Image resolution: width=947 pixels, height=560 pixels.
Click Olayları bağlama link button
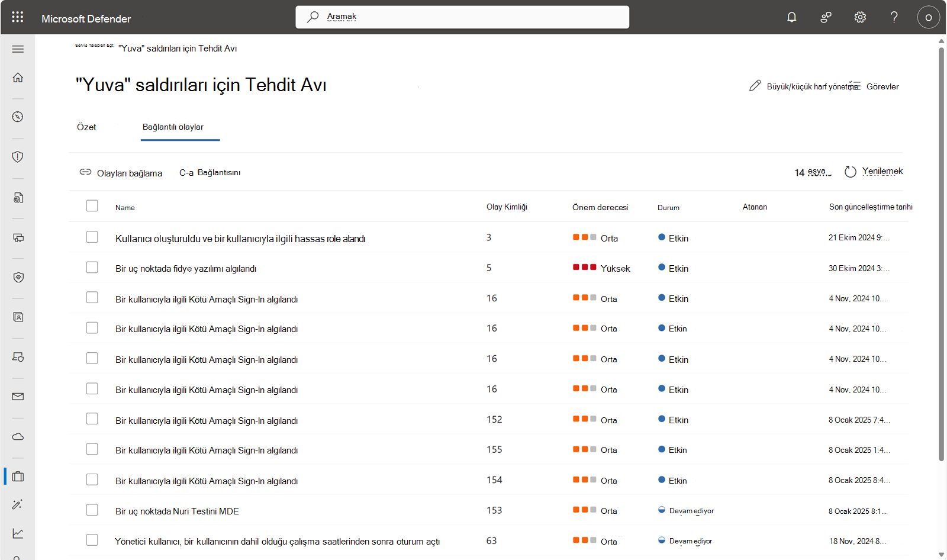(x=121, y=173)
